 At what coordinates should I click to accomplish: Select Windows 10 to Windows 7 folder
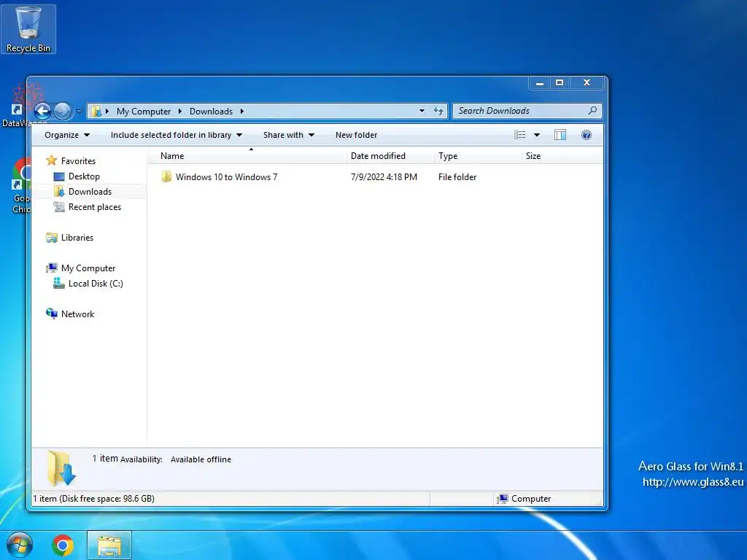(x=226, y=177)
